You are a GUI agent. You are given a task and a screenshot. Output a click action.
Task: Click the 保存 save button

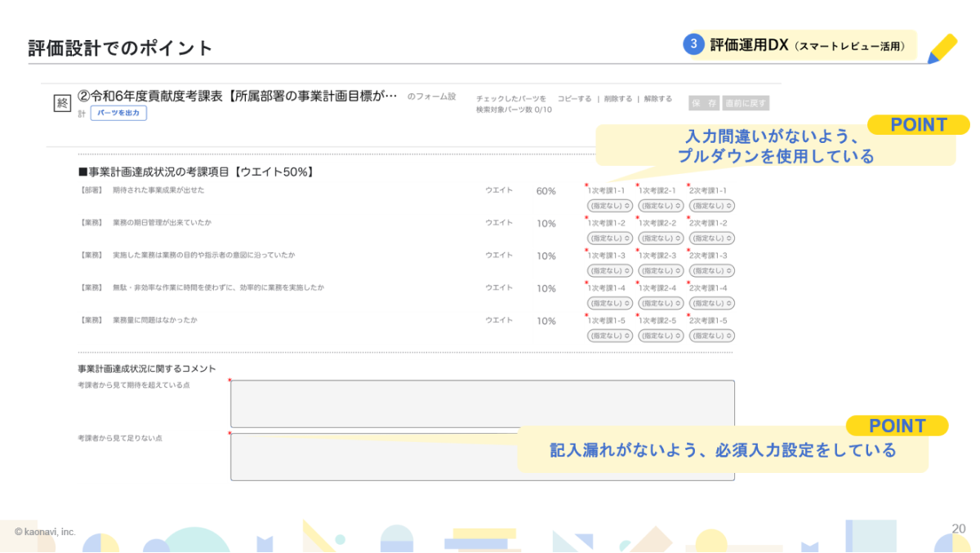pyautogui.click(x=704, y=104)
